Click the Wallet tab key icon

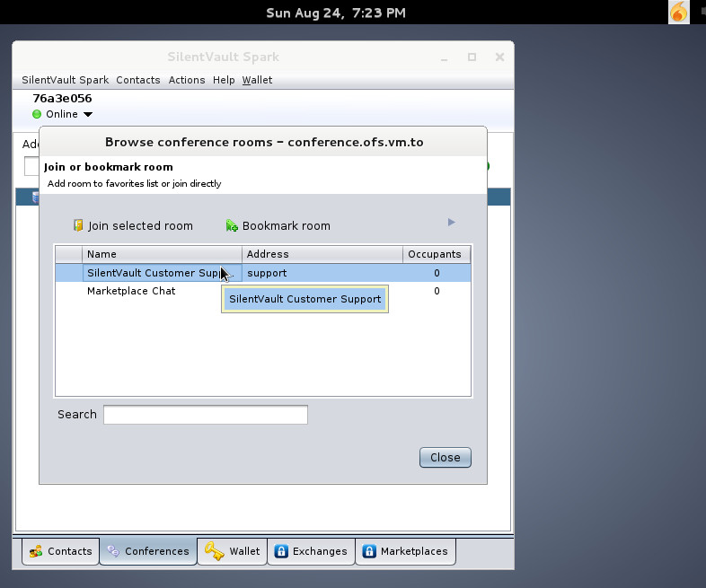coord(214,550)
